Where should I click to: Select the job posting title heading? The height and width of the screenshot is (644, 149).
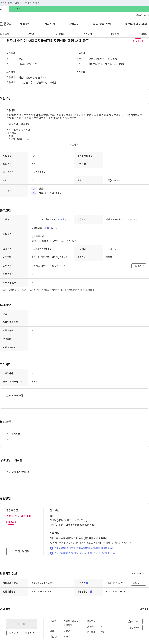click(x=48, y=41)
